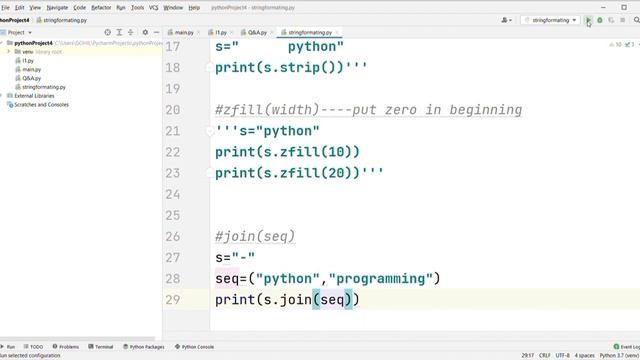Run the stringformating configuration
The image size is (640, 360).
click(x=588, y=20)
